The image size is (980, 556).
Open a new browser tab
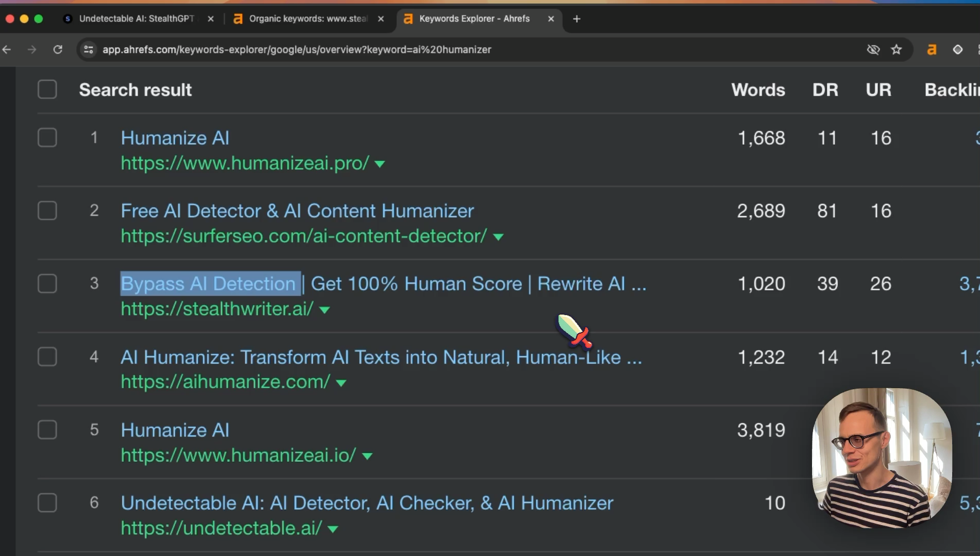[577, 19]
